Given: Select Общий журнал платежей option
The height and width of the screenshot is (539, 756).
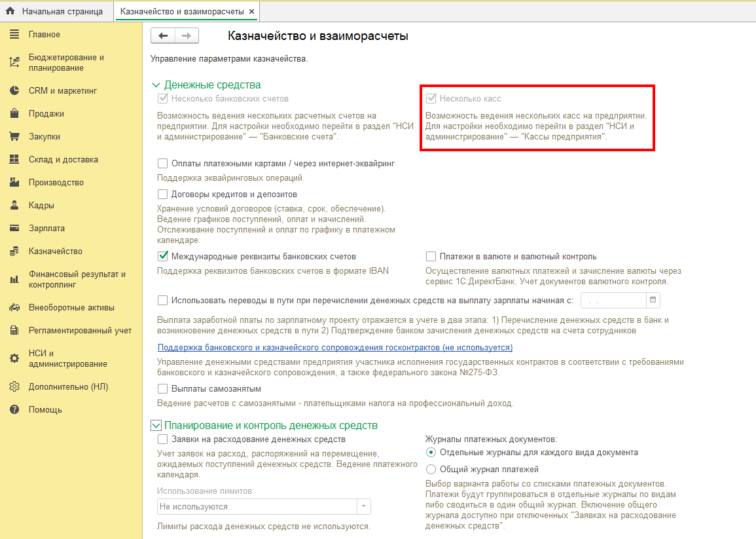Looking at the screenshot, I should 431,469.
